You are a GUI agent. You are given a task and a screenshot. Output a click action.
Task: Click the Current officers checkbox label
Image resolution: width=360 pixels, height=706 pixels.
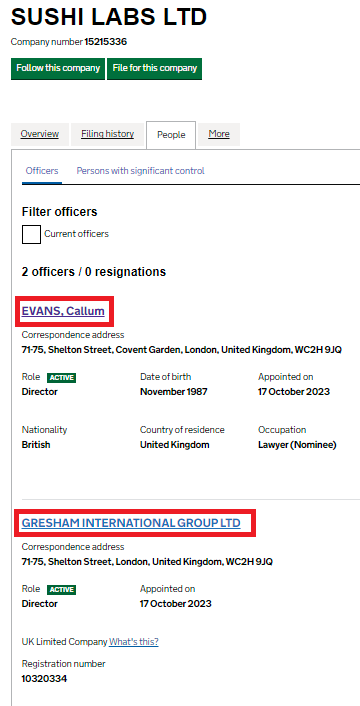click(76, 234)
